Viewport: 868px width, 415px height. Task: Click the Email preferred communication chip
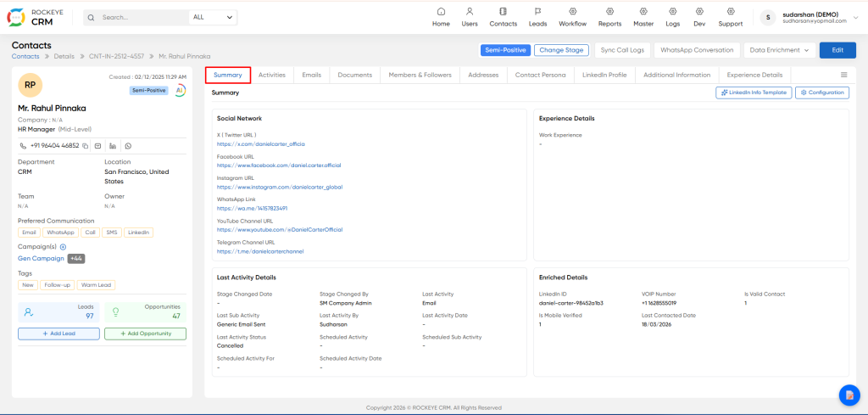tap(30, 233)
